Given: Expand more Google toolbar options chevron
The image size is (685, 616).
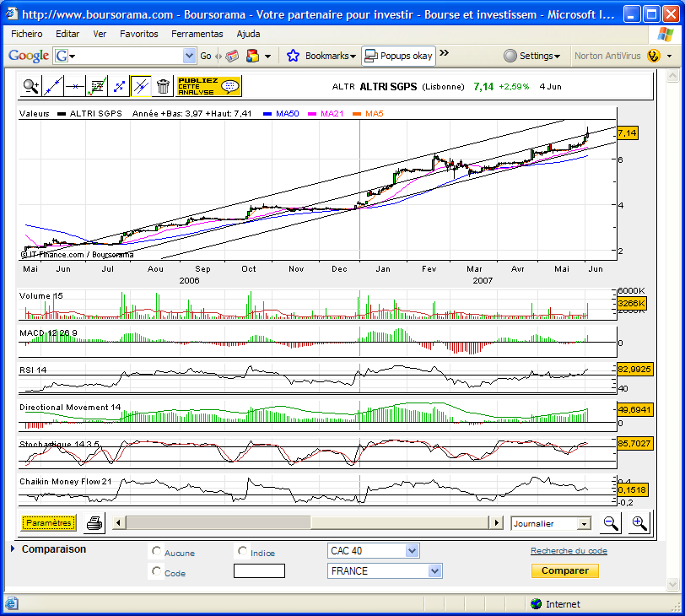Looking at the screenshot, I should pos(445,53).
